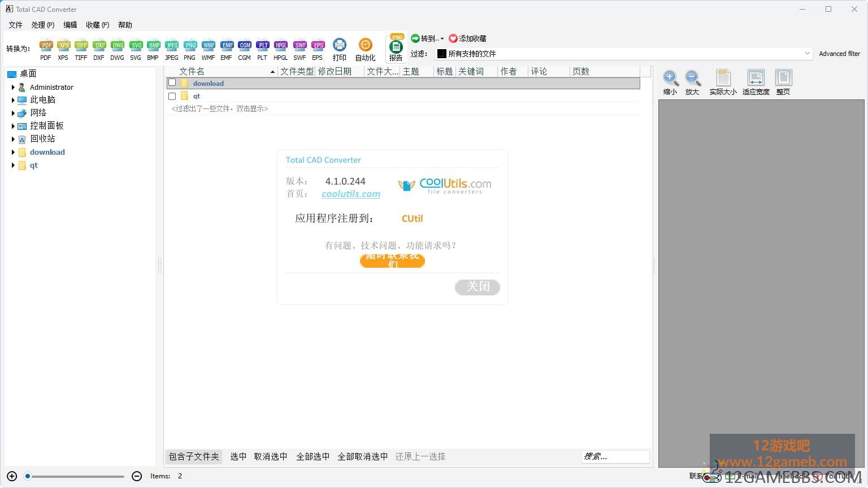The width and height of the screenshot is (868, 488).
Task: Click 取消选中 at bottom bar
Action: (x=271, y=456)
